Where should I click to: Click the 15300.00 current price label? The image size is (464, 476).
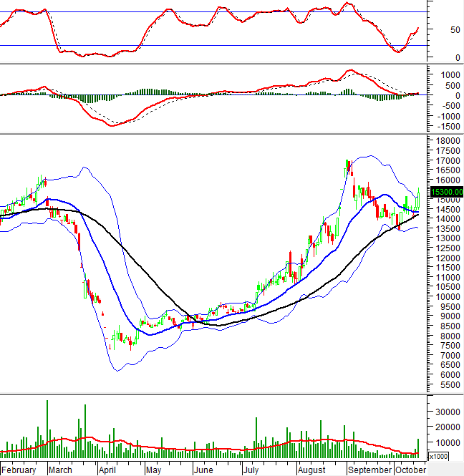(x=444, y=192)
